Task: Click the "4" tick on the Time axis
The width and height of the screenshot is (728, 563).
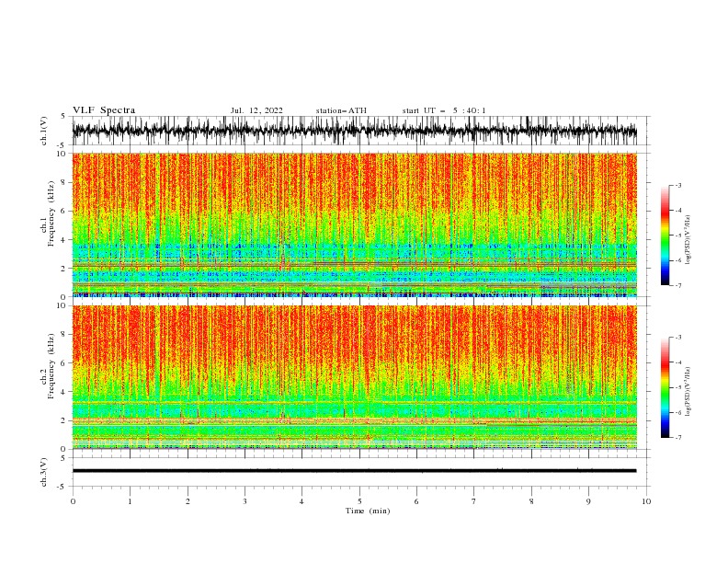Action: pos(301,501)
